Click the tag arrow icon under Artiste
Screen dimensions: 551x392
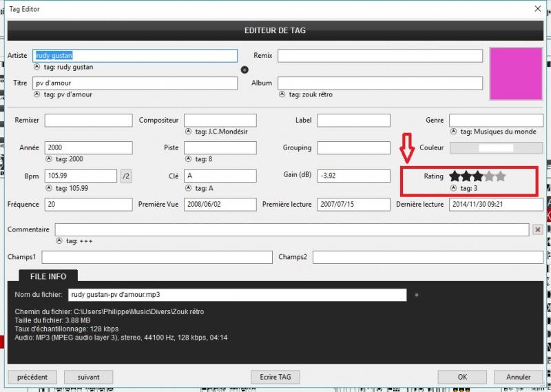pyautogui.click(x=37, y=68)
